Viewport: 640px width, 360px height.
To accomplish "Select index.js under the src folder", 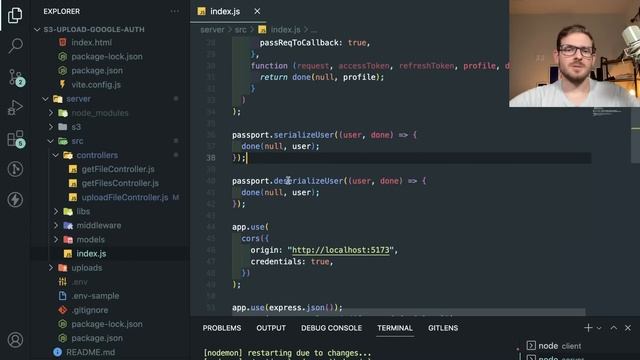I will tap(91, 253).
